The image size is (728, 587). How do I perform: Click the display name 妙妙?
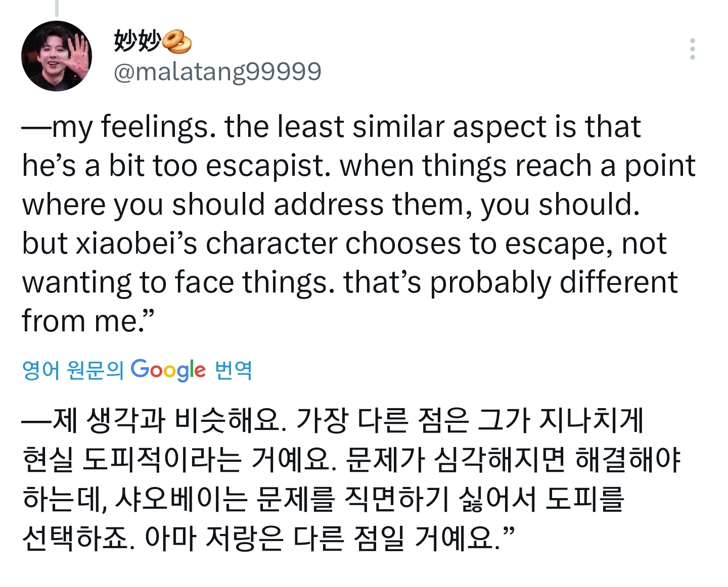[x=137, y=40]
